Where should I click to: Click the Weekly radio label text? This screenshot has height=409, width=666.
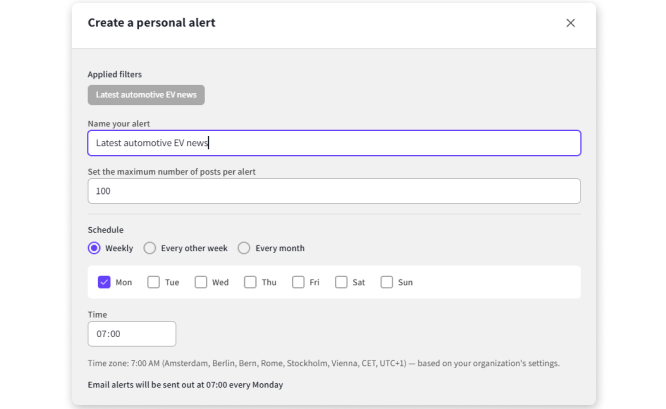[120, 248]
